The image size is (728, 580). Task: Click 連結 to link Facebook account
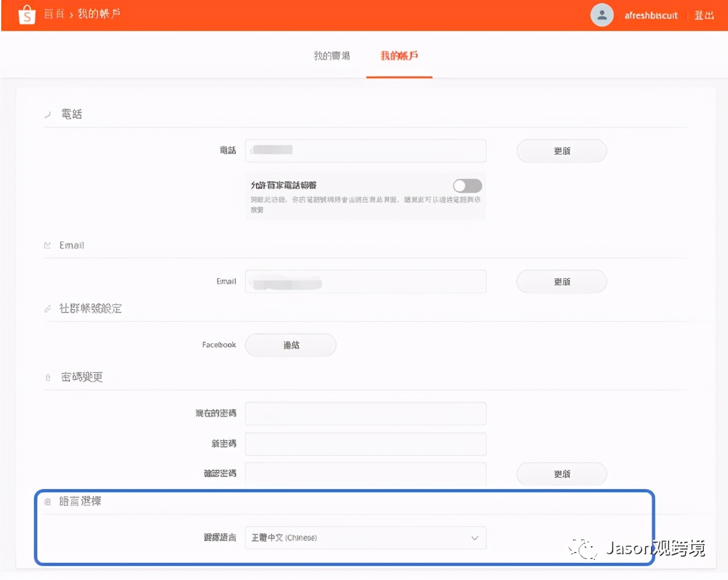290,345
